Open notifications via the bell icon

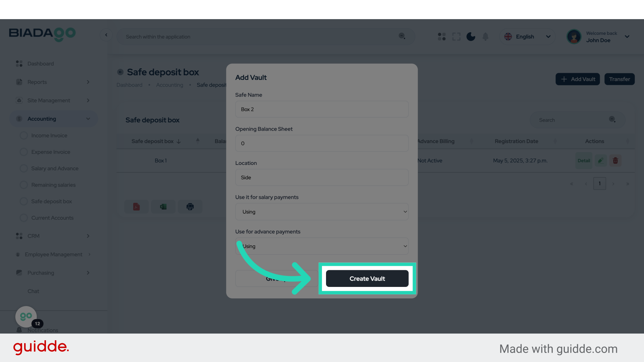coord(485,37)
